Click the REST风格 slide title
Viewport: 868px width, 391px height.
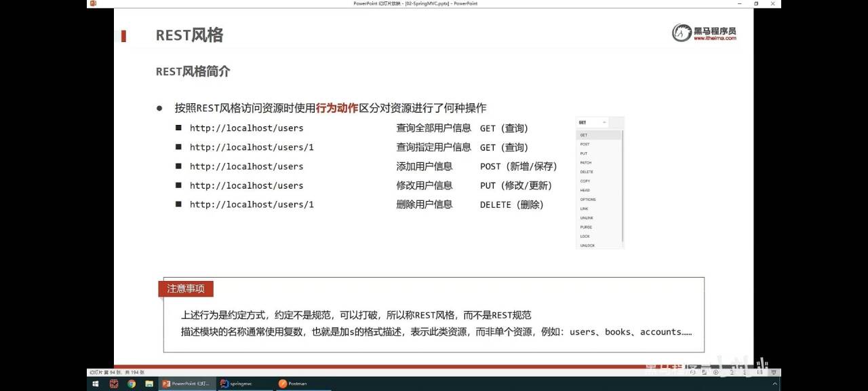tap(189, 35)
